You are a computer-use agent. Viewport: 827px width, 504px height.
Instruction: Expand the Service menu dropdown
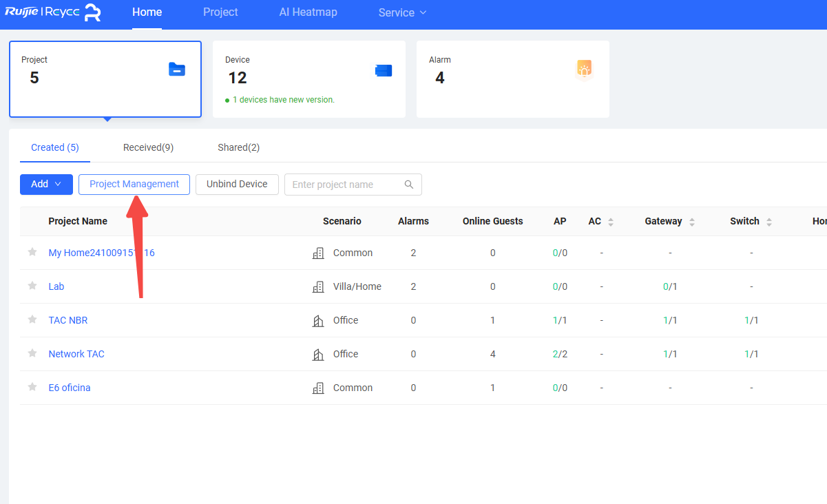(403, 12)
